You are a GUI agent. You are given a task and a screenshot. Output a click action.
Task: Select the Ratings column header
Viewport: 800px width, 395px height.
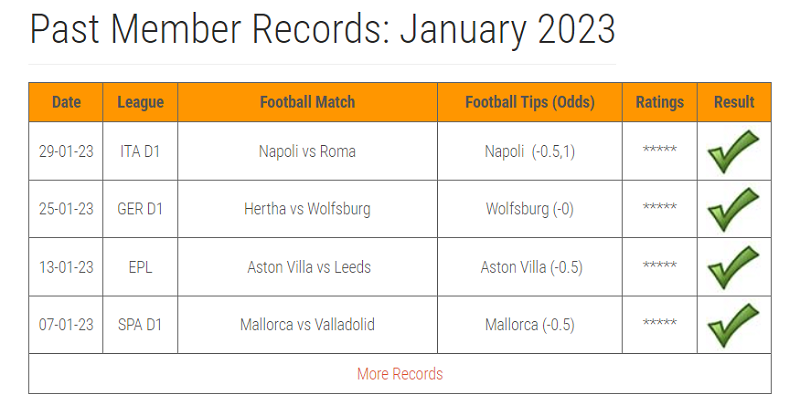[660, 102]
